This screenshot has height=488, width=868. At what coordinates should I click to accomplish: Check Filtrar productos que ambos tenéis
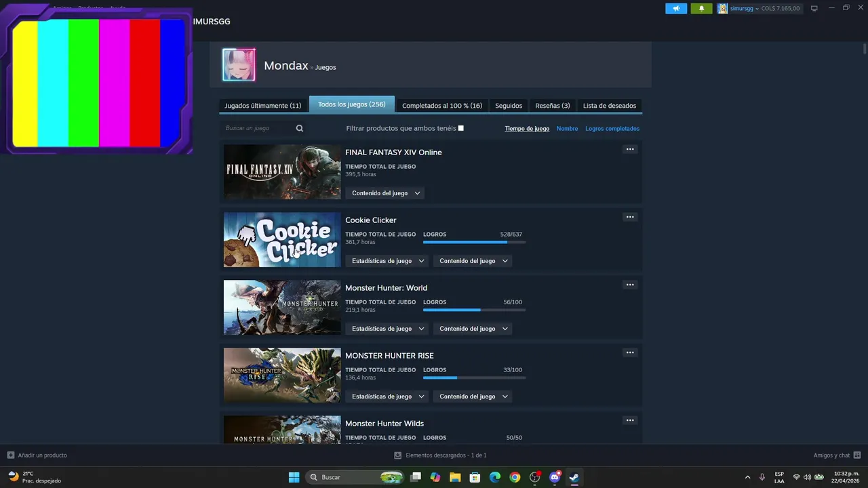click(461, 128)
